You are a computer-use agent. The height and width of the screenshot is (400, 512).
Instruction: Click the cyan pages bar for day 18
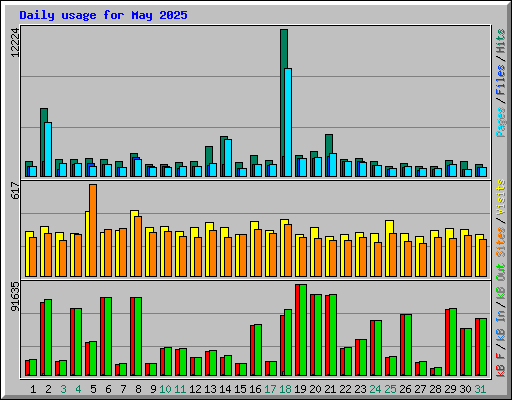[288, 122]
